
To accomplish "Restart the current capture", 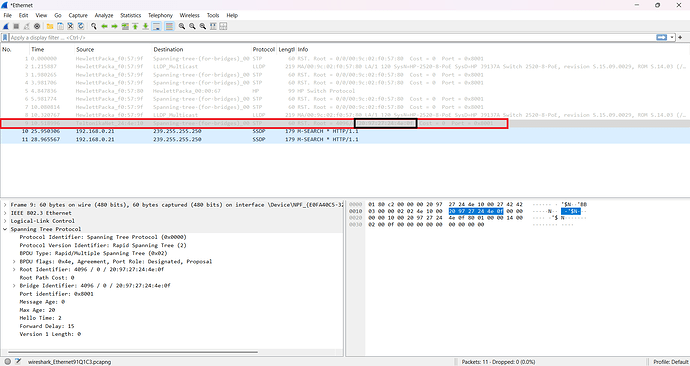I will (26, 26).
